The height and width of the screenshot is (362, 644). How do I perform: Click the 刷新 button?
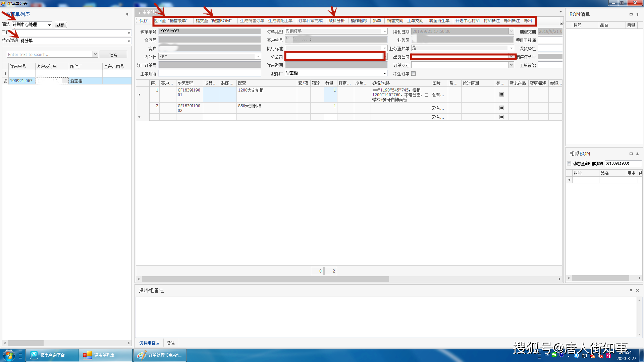click(x=61, y=25)
